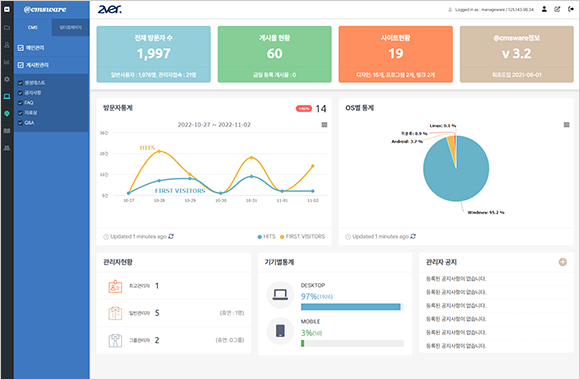Screen dimensions: 580x380
Task: Click the DESKTOP laptop circle icon
Action: (280, 295)
